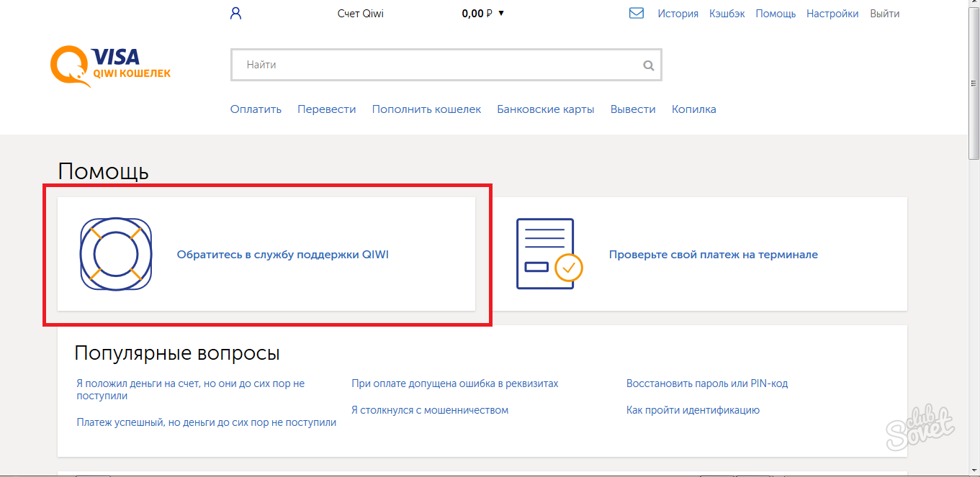Open 'Я положил деньги на счет' question
Viewport: 980px width, 477px height.
[x=191, y=390]
